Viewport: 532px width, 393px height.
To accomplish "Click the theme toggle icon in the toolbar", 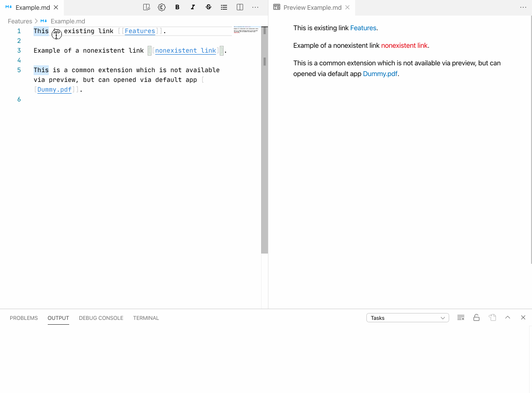I will [x=161, y=7].
